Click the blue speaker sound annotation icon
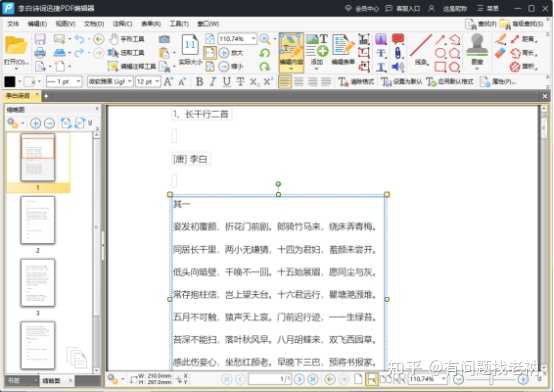The height and width of the screenshot is (392, 554). (x=398, y=66)
